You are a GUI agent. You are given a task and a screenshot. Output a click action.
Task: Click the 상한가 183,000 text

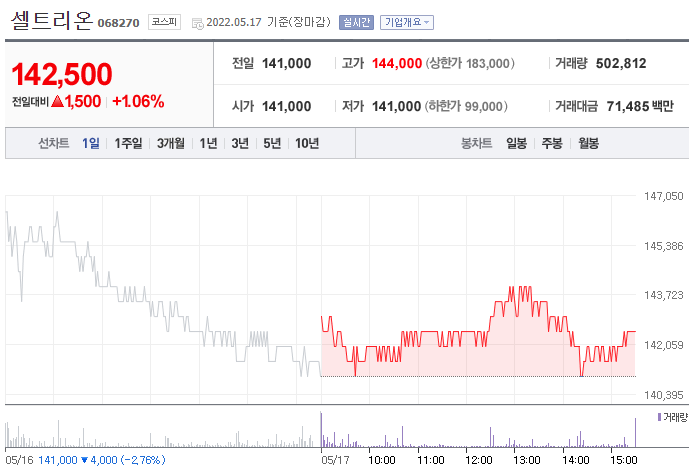470,64
